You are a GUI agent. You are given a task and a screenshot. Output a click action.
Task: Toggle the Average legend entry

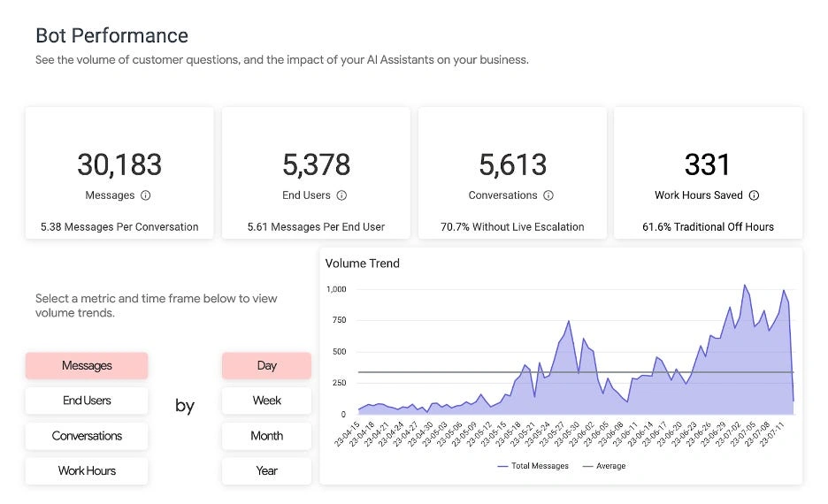pos(603,466)
